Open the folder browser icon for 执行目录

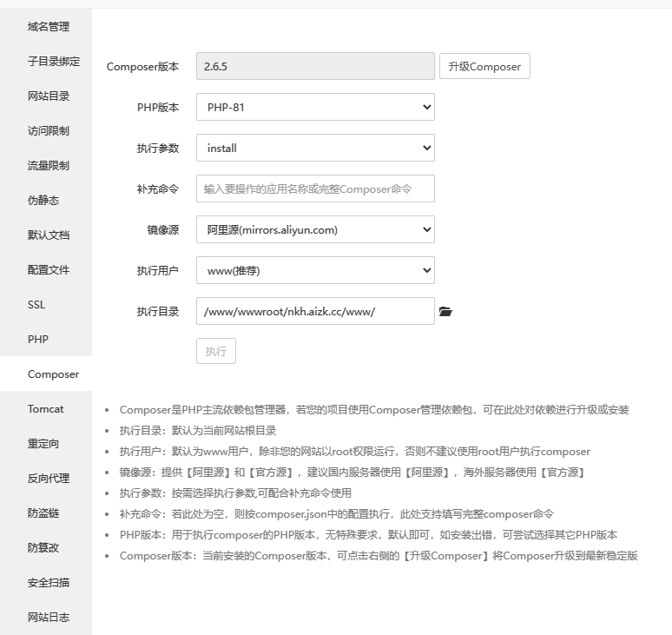[x=445, y=311]
